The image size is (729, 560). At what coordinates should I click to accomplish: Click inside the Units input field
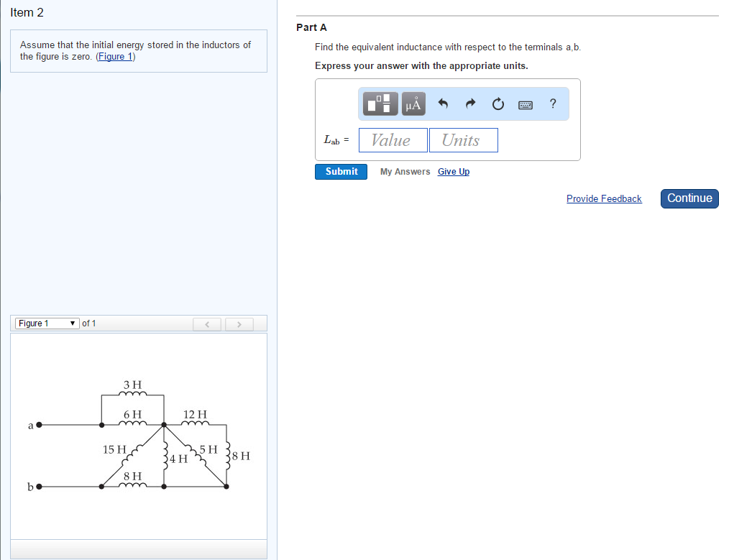(463, 139)
